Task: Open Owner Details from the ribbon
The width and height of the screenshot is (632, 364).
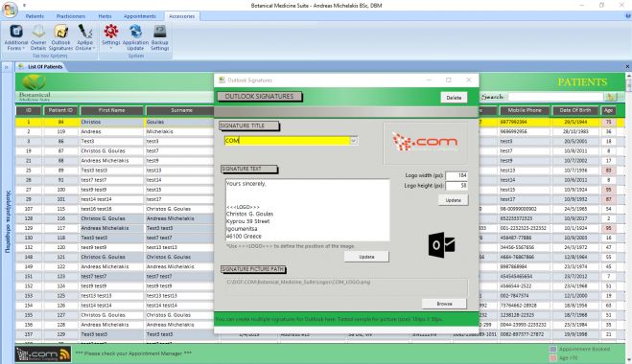Action: coord(38,37)
